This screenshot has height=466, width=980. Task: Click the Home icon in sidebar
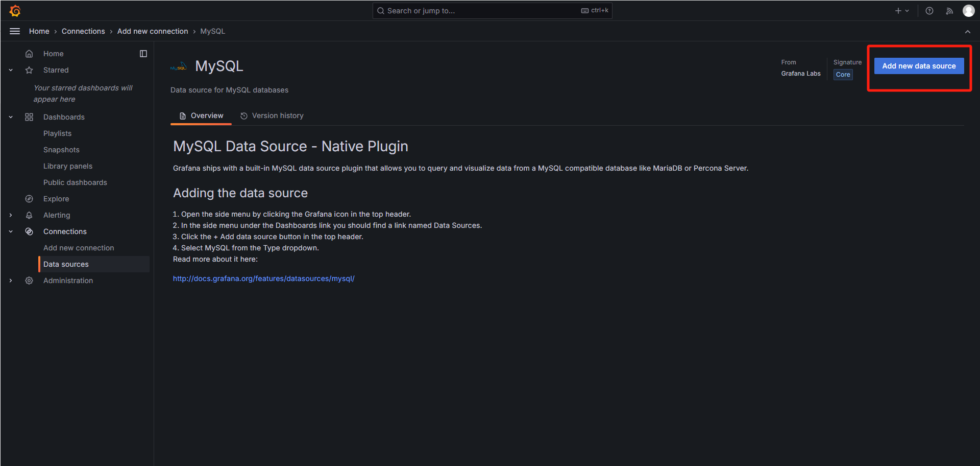click(x=29, y=54)
